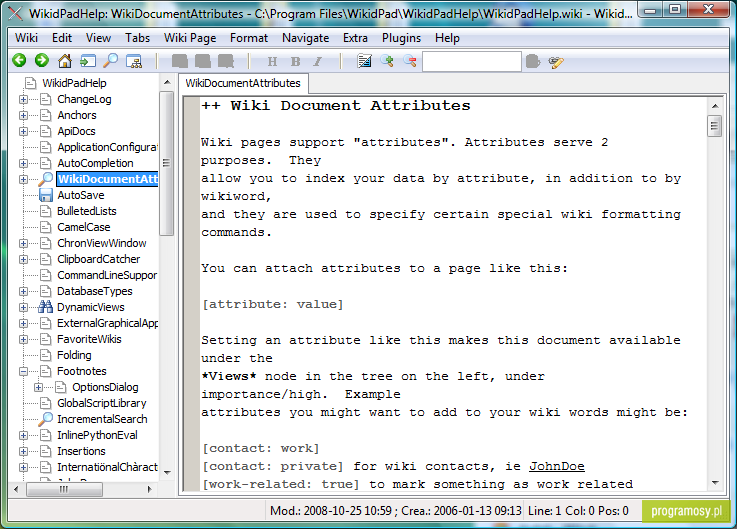Viewport: 737px width, 529px height.
Task: Click the binoculars icon beside DynamicViews
Action: click(x=46, y=307)
